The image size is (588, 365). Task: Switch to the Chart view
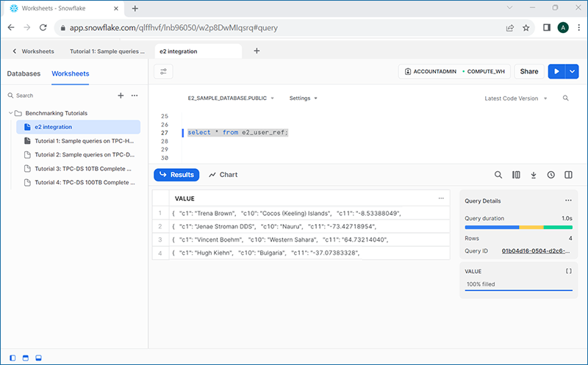pos(223,175)
